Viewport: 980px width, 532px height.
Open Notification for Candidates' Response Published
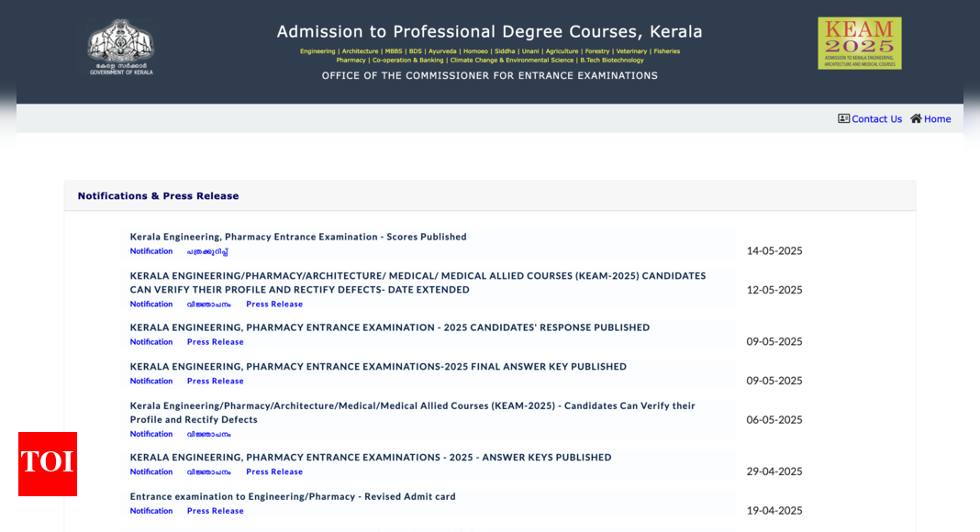(151, 342)
